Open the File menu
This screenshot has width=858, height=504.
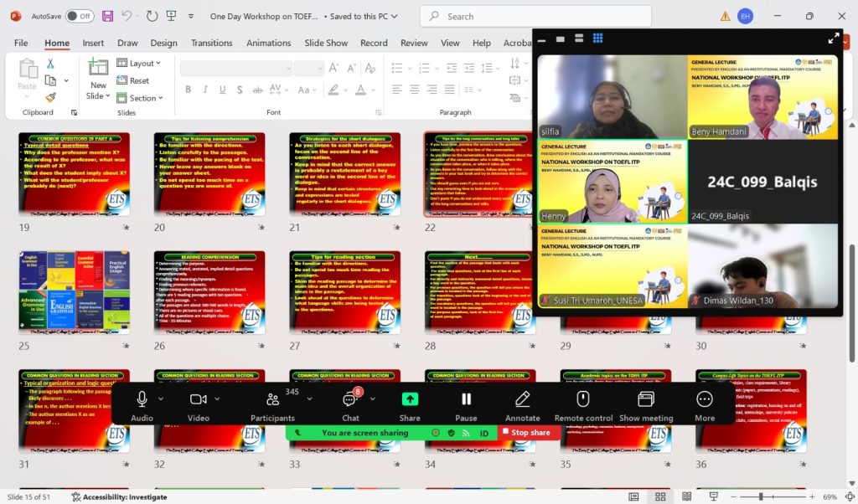[21, 43]
